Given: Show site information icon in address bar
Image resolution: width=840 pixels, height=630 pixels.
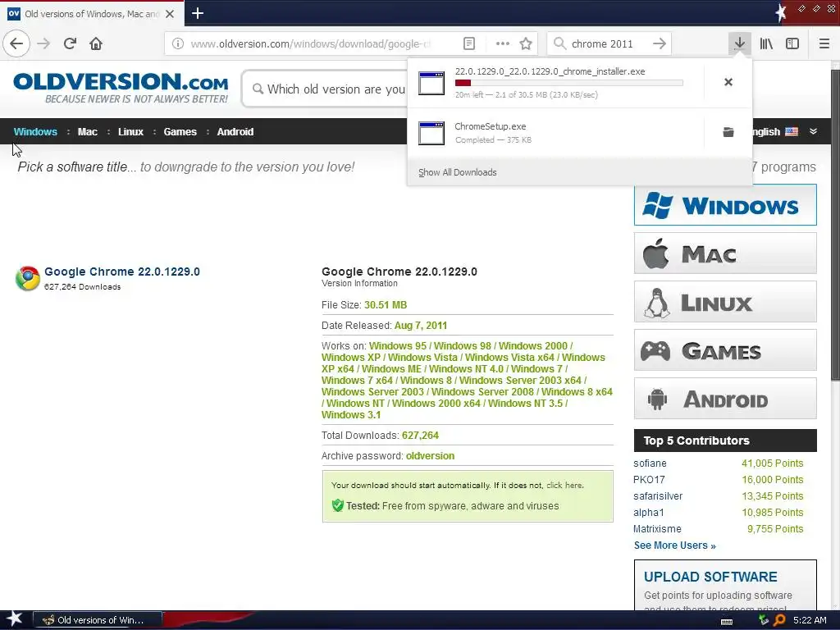Looking at the screenshot, I should click(x=177, y=43).
